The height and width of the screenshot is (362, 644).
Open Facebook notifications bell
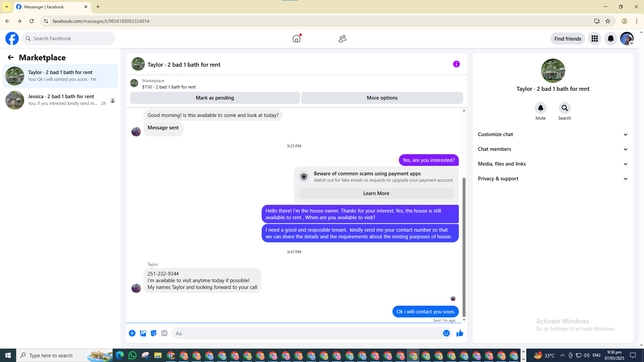tap(610, 39)
